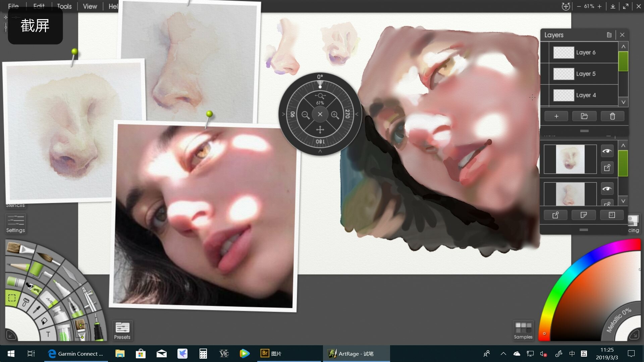This screenshot has height=362, width=644.
Task: Open the Presets panel
Action: (x=122, y=330)
